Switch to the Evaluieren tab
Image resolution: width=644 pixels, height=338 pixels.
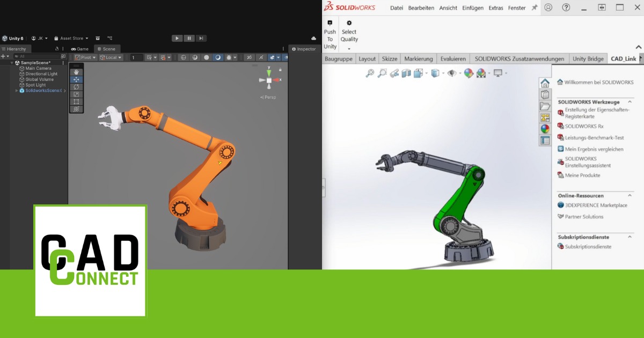point(453,58)
